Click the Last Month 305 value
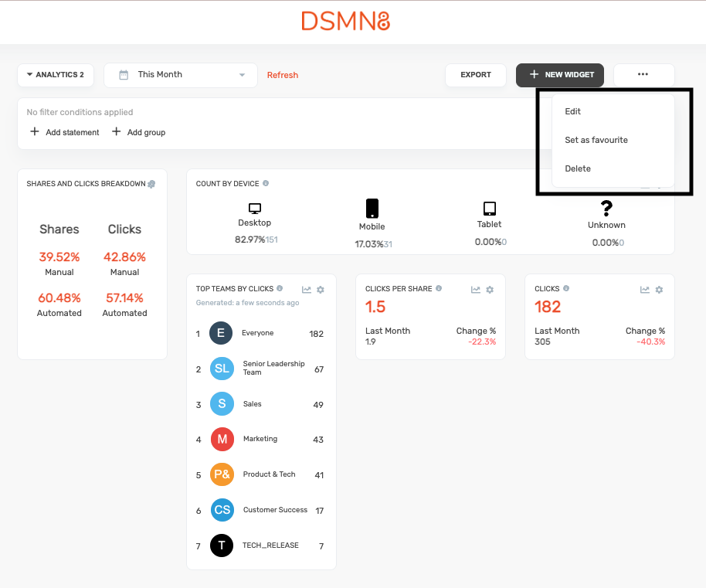 [542, 342]
